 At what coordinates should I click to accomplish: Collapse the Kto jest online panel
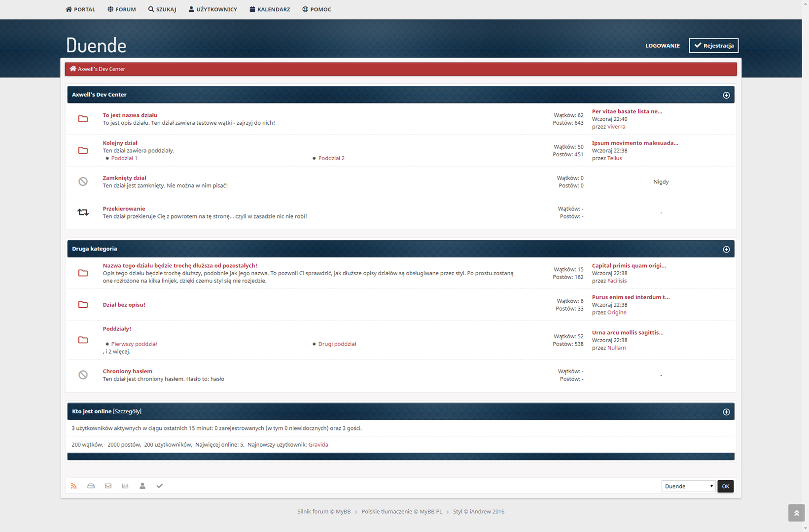coord(726,412)
